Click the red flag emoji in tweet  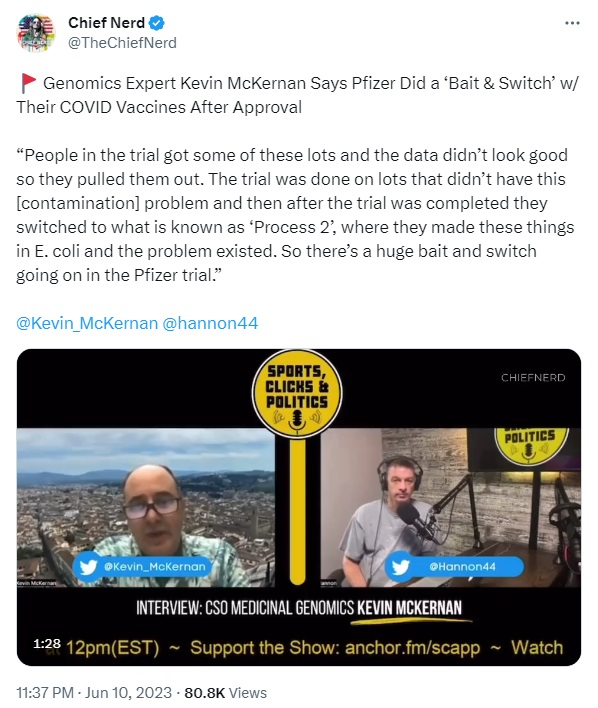pos(28,83)
